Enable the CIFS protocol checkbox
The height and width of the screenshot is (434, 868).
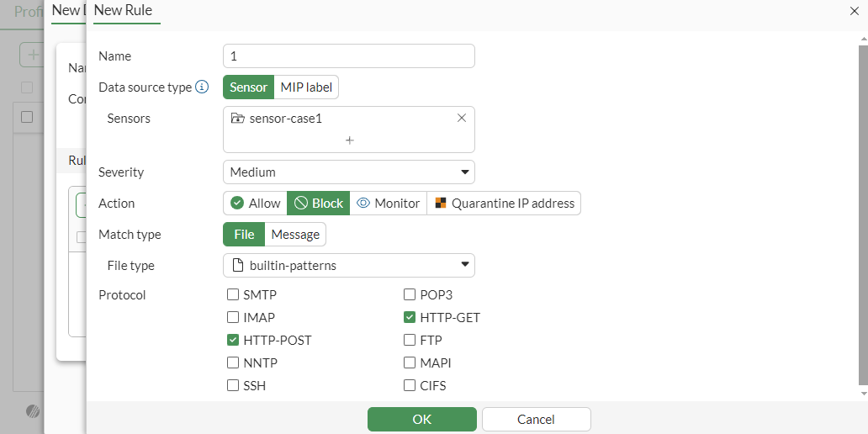point(410,385)
